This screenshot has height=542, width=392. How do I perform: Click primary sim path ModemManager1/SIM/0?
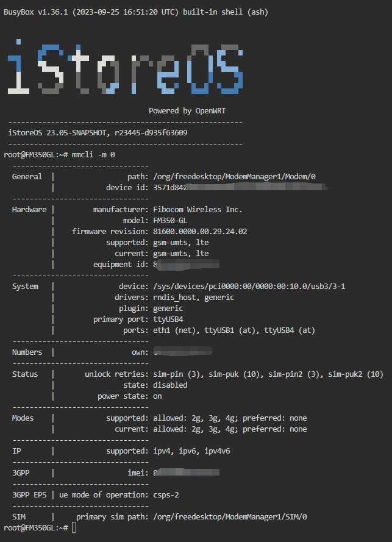click(230, 517)
